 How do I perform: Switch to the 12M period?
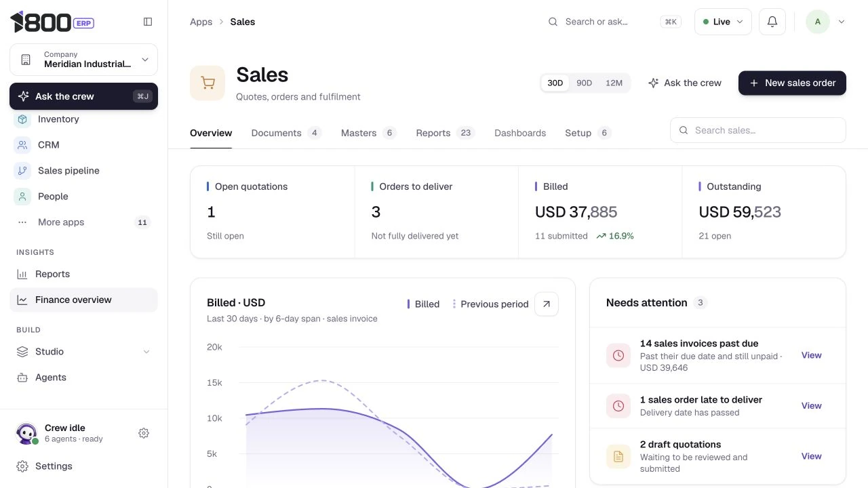click(614, 83)
